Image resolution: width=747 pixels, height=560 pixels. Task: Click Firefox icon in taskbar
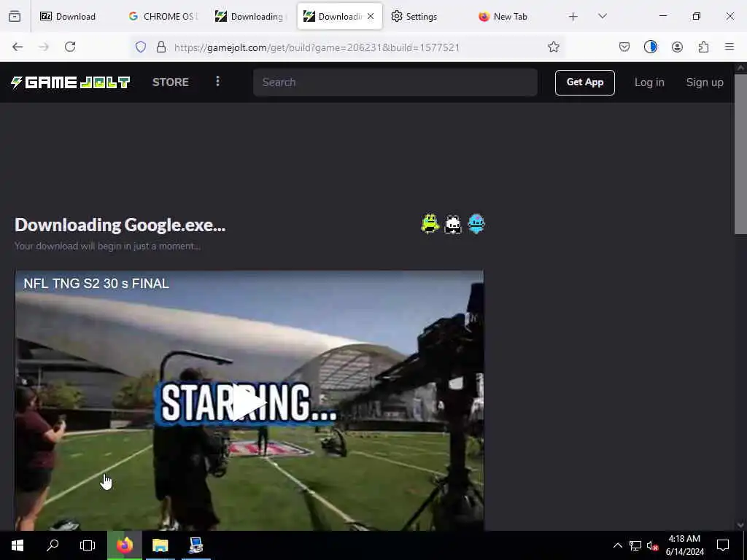click(x=125, y=545)
